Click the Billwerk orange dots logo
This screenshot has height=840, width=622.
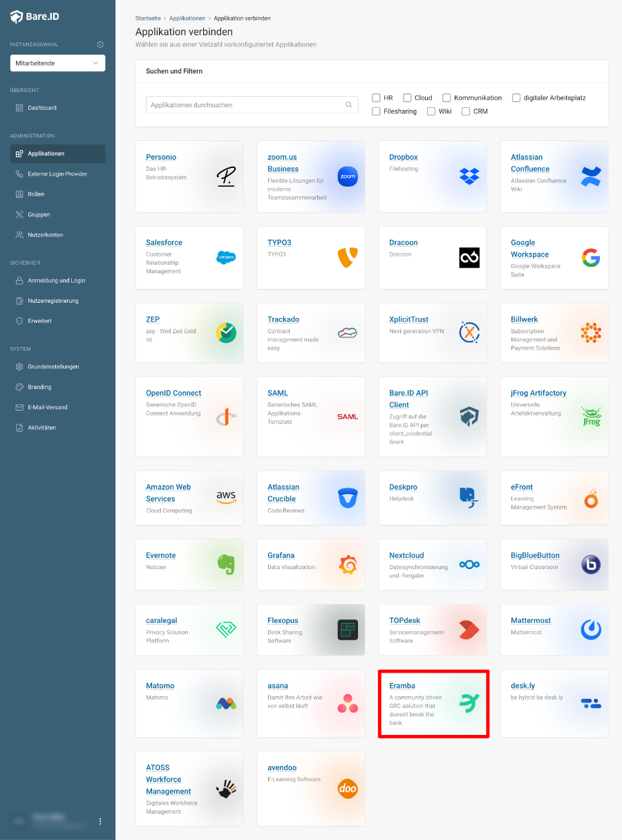[591, 333]
